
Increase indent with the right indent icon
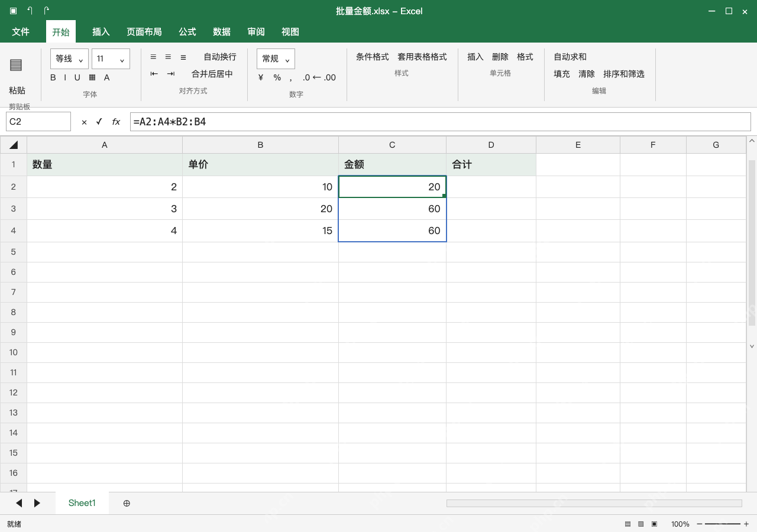(x=171, y=74)
